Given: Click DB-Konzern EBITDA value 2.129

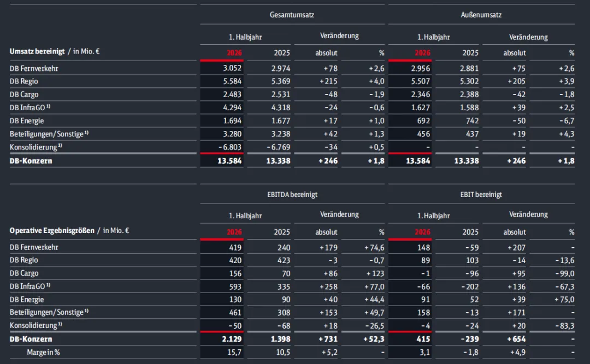Looking at the screenshot, I should [x=232, y=339].
